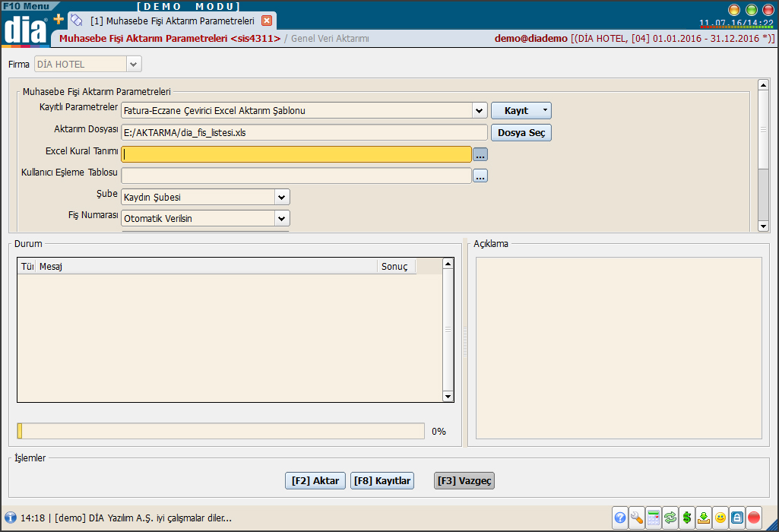
Task: Click the [F3] Vazgeç button
Action: click(464, 481)
